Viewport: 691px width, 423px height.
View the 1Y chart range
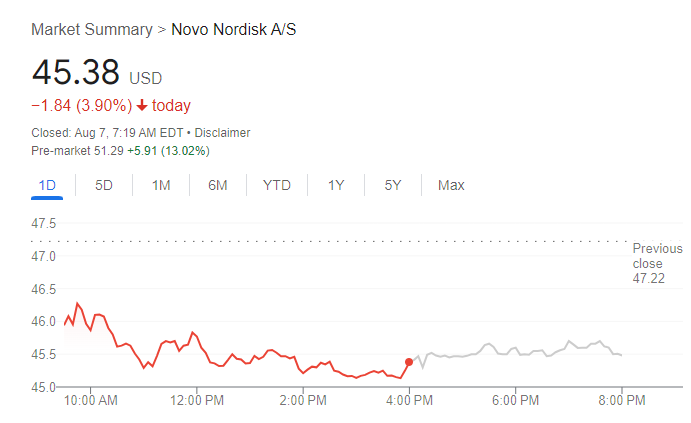(x=336, y=185)
